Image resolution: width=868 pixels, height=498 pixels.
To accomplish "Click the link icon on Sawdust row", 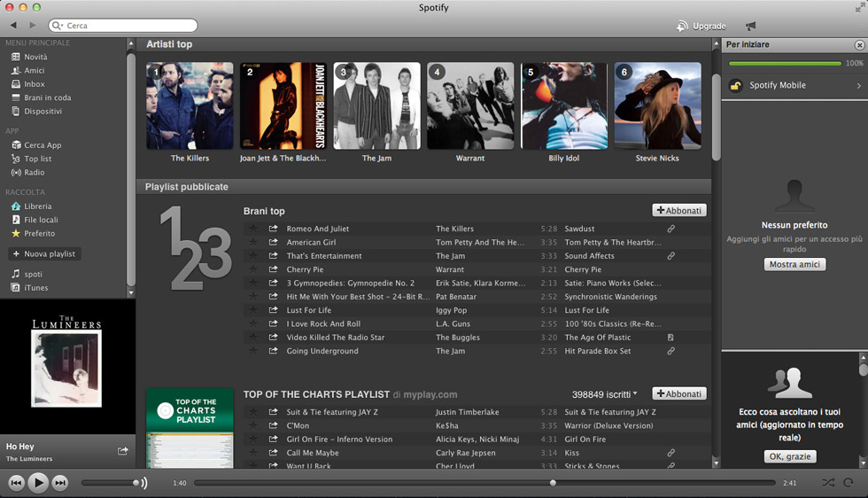I will tap(671, 229).
